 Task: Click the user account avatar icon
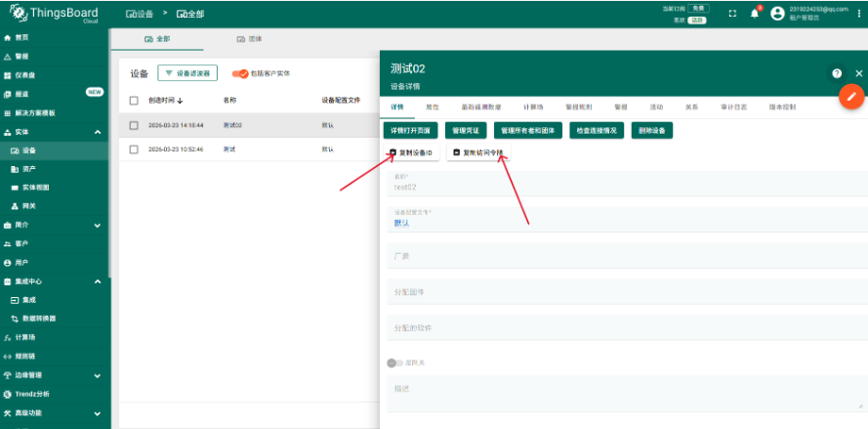777,14
